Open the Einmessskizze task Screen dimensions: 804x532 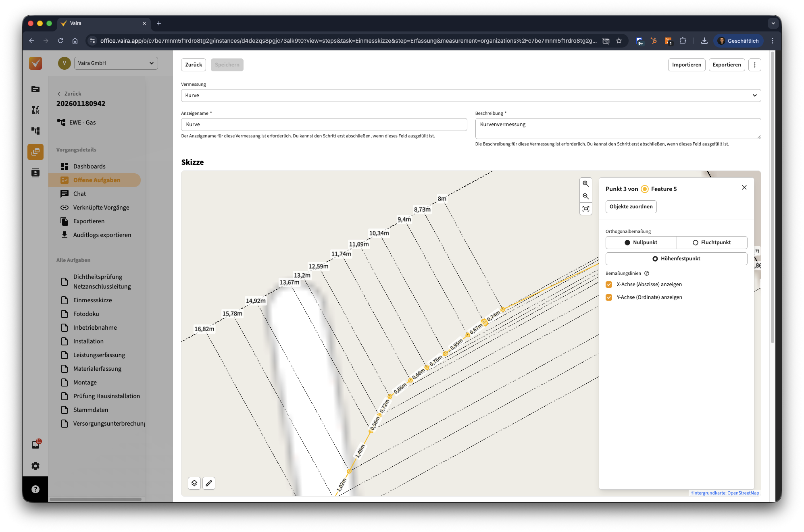[92, 300]
